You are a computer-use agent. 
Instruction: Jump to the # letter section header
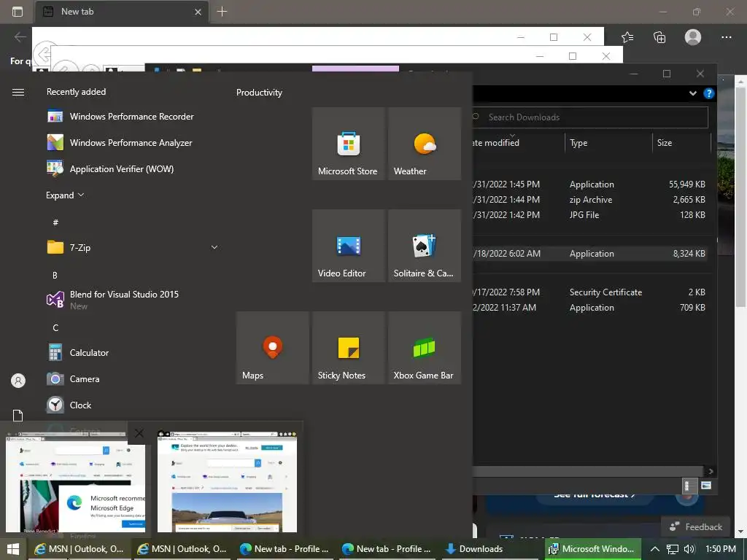point(55,222)
